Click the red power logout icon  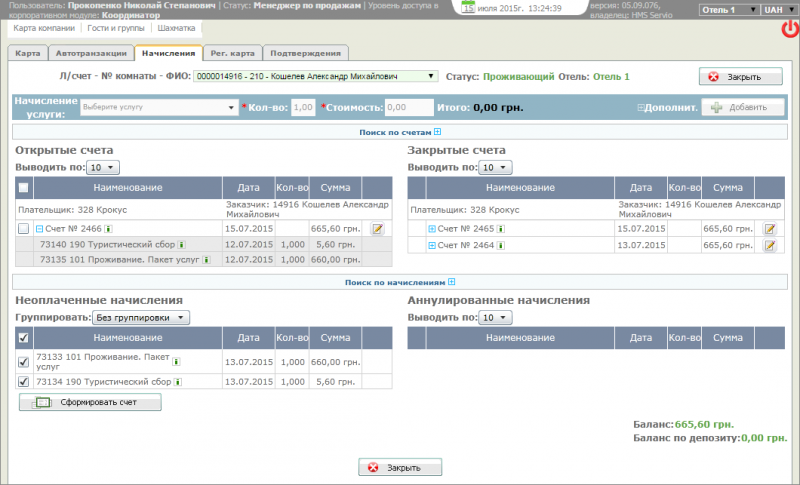789,30
